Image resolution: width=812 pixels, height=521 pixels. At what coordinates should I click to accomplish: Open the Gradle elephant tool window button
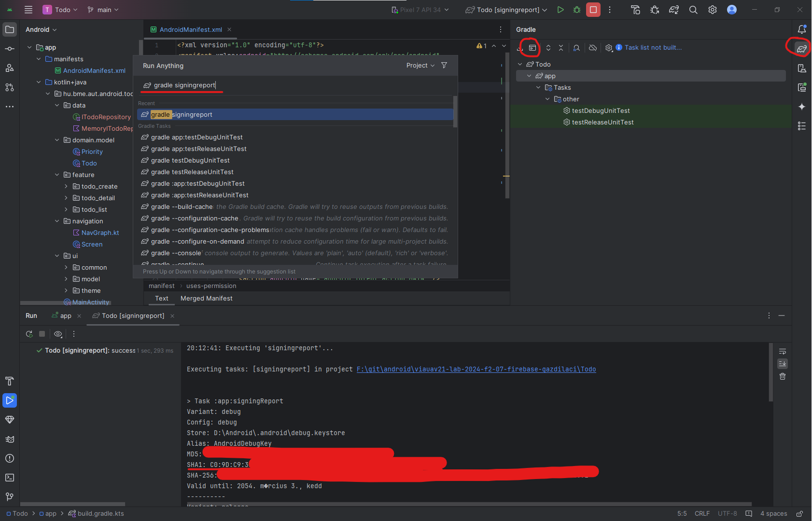pos(802,48)
